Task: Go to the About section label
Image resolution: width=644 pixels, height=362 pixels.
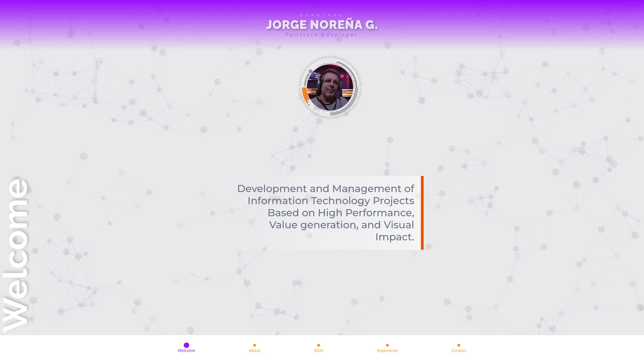Action: coord(254,351)
